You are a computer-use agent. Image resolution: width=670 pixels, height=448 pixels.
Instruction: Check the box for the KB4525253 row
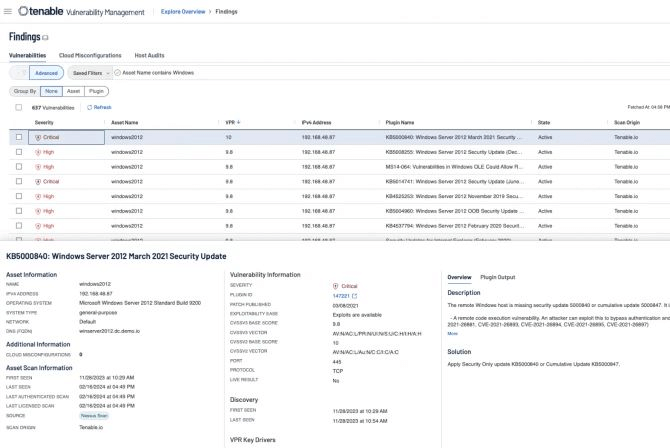[19, 196]
